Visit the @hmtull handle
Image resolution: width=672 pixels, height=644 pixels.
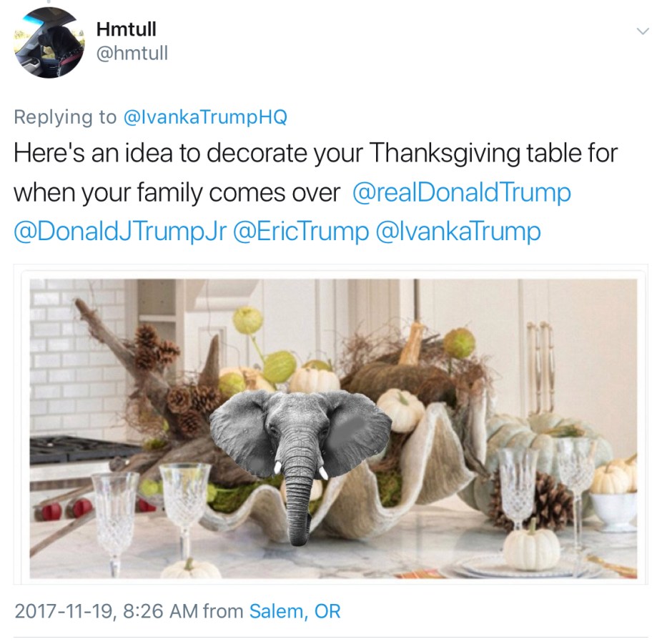[132, 54]
